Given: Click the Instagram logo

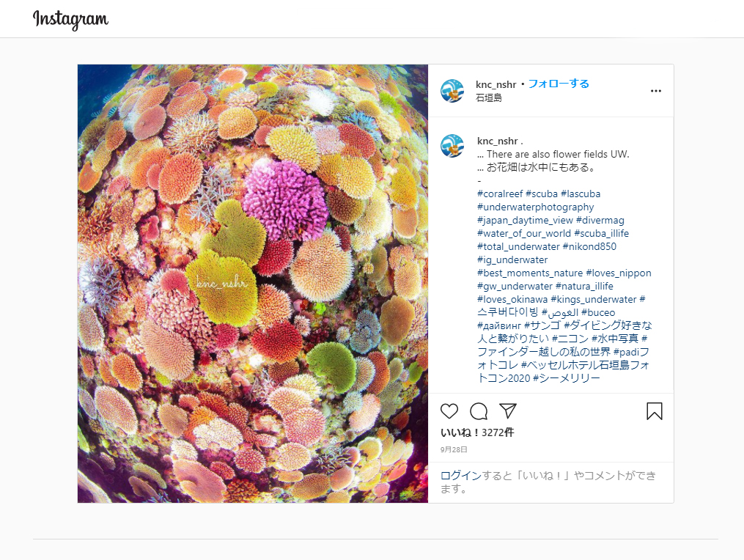Looking at the screenshot, I should pyautogui.click(x=70, y=20).
